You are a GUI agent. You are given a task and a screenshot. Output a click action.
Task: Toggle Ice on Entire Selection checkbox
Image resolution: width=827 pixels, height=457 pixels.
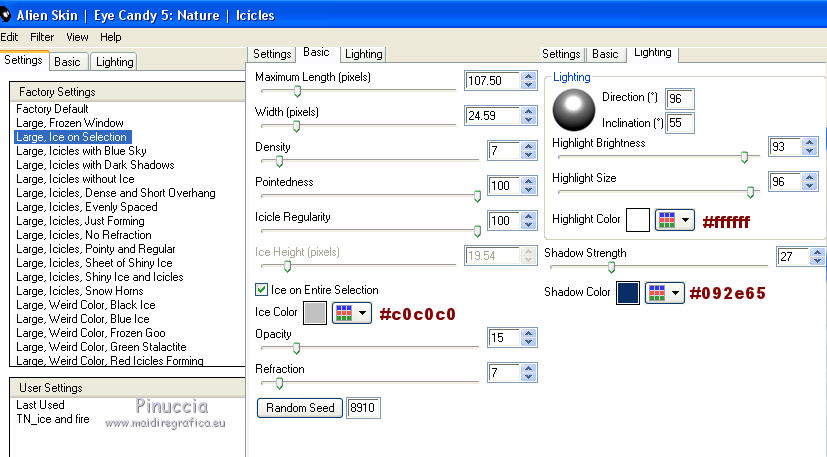pyautogui.click(x=261, y=290)
